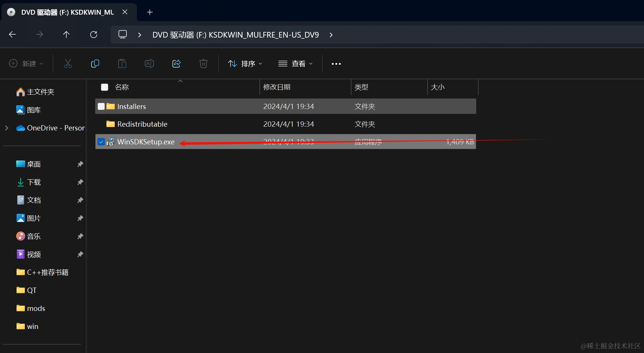The image size is (644, 353).
Task: Click the This PC monitor icon in address bar
Action: coord(123,35)
